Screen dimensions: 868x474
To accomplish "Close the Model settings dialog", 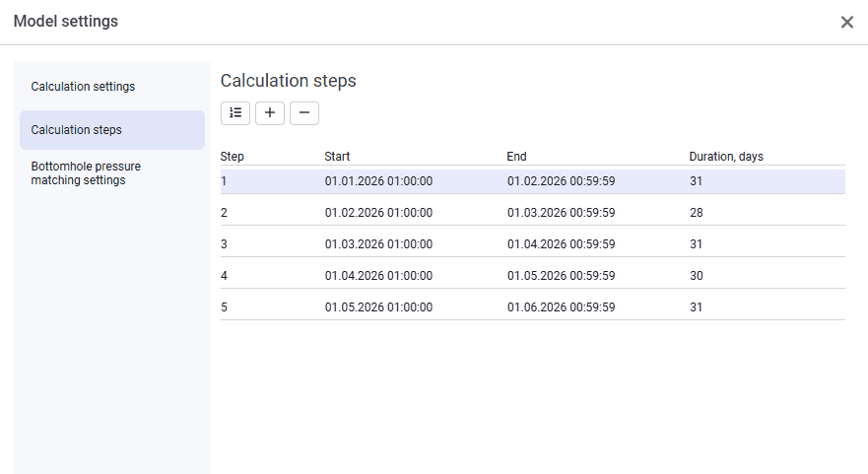I will [847, 22].
